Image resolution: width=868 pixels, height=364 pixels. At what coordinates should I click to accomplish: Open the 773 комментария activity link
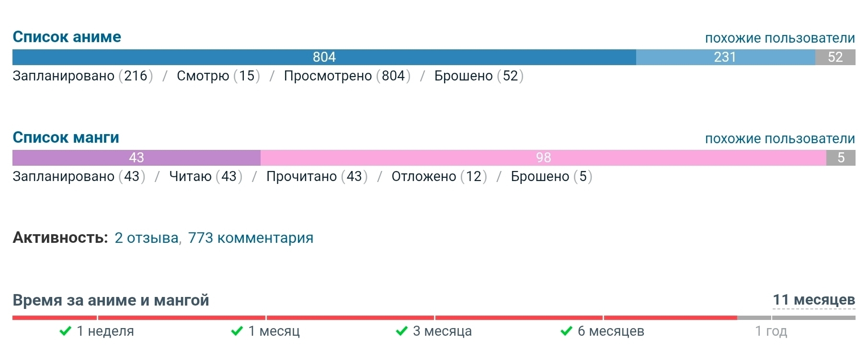click(251, 238)
